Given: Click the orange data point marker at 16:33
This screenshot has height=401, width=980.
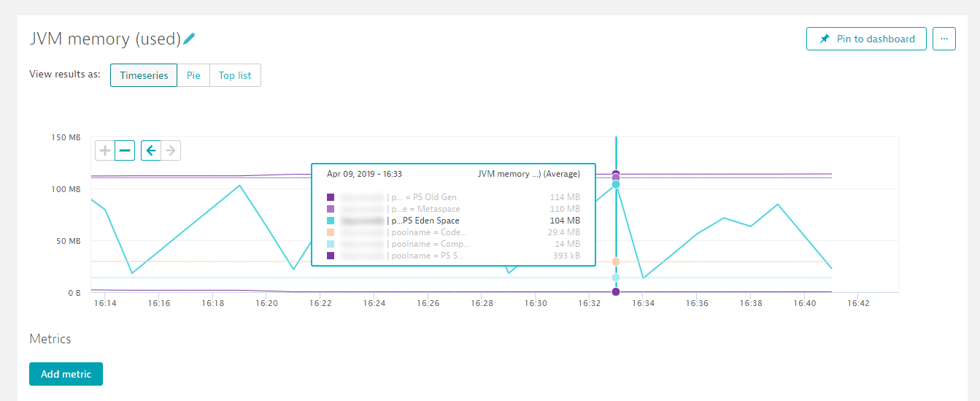Looking at the screenshot, I should tap(616, 261).
